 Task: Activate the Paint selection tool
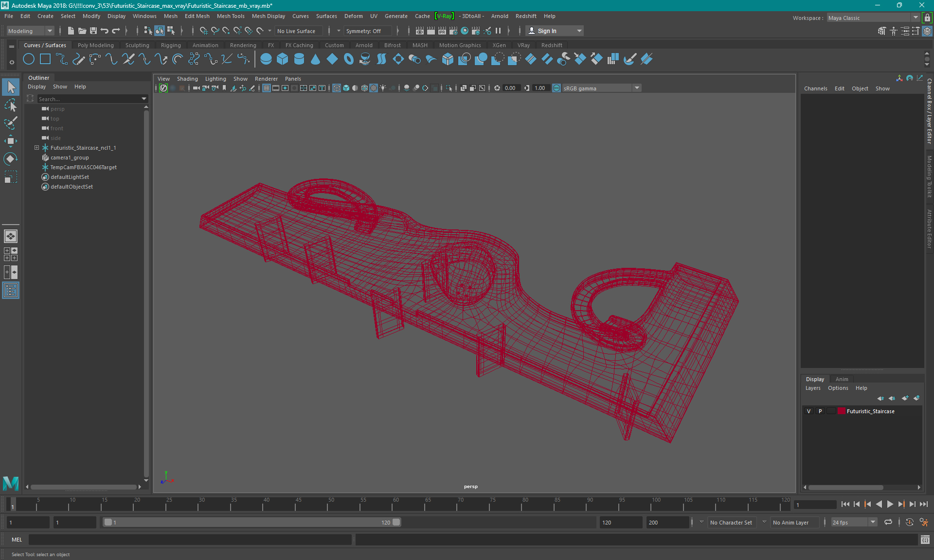(10, 122)
